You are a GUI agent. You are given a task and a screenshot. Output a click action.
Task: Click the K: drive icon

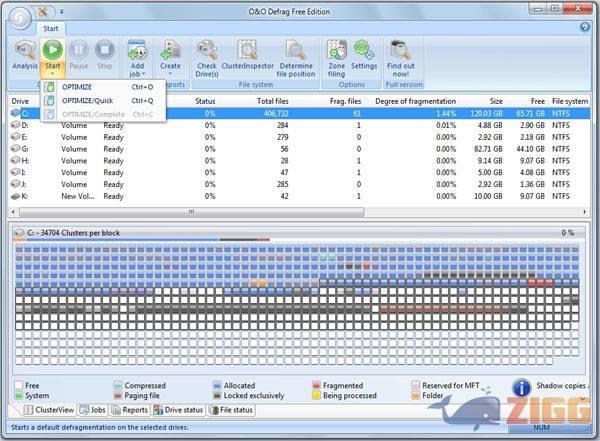click(x=15, y=196)
